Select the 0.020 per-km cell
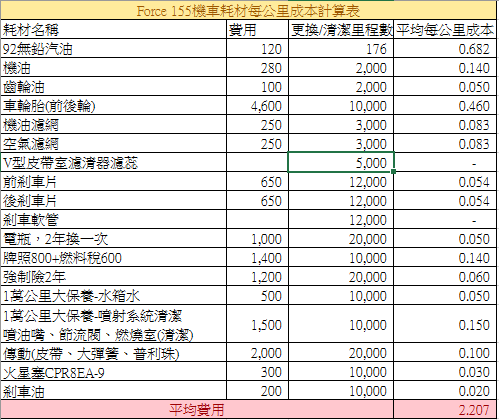 (x=445, y=390)
